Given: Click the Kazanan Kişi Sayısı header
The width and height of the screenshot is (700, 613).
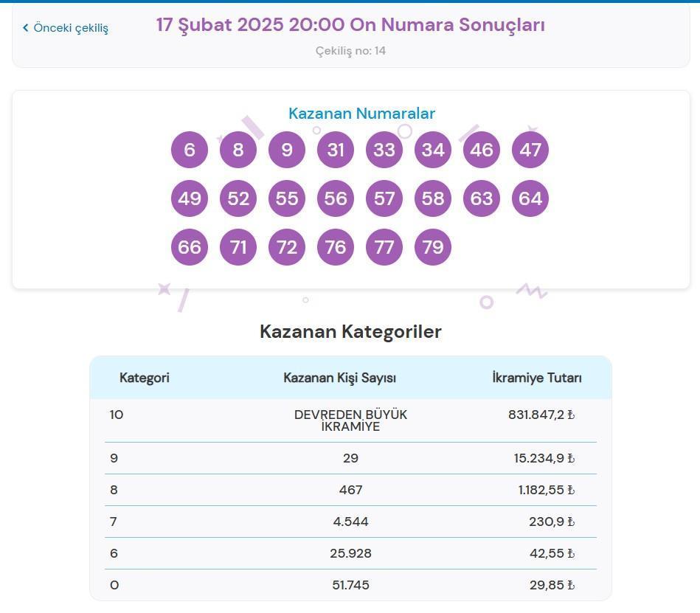Looking at the screenshot, I should 340,378.
